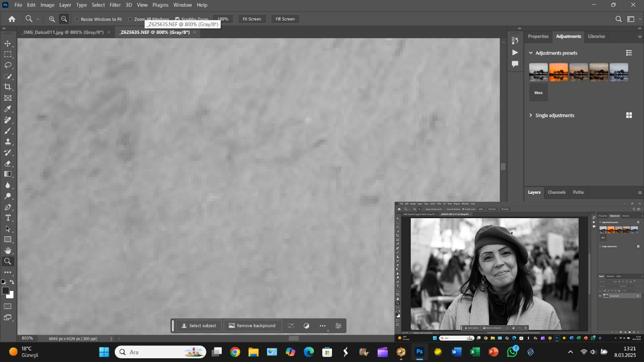
Task: Choose the Hand tool
Action: 8,250
